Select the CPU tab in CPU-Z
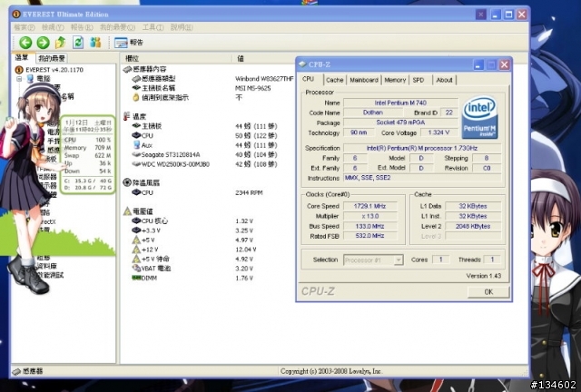This screenshot has height=392, width=581. point(310,79)
